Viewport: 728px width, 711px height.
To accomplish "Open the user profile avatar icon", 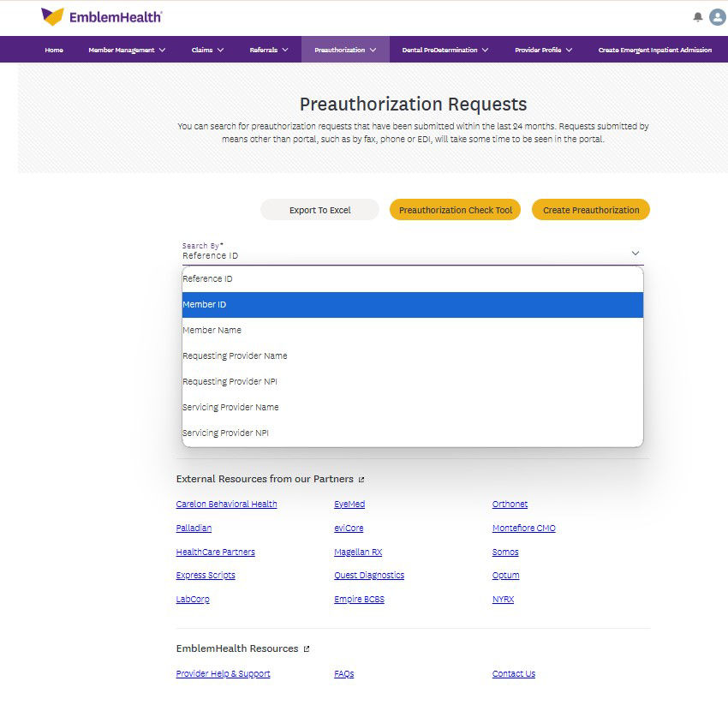I will click(718, 17).
